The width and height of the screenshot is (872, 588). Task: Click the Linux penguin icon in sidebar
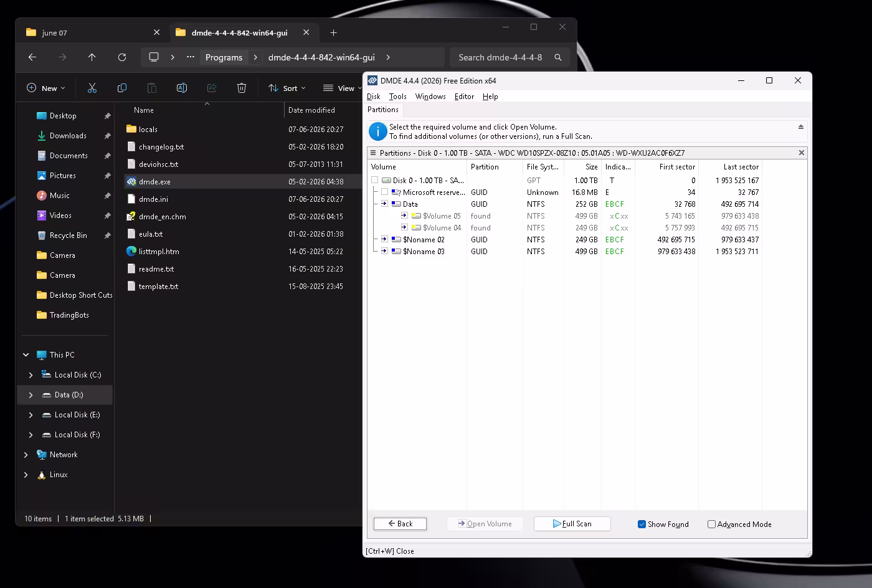[x=42, y=475]
